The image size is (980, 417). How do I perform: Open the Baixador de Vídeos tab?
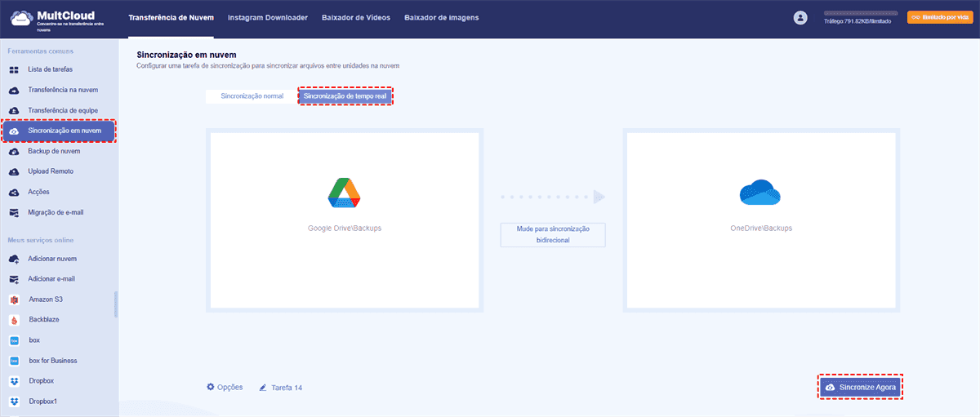click(x=356, y=17)
